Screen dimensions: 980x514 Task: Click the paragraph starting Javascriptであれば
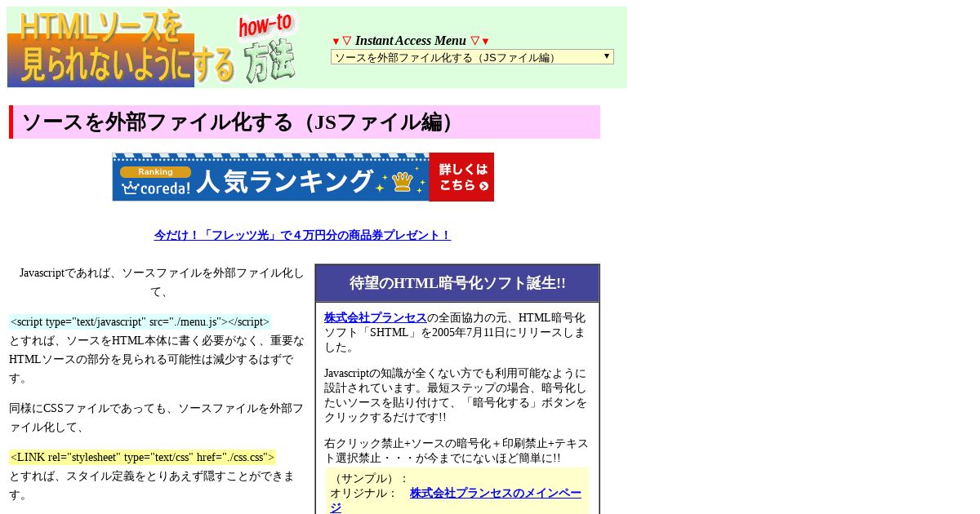pos(160,282)
